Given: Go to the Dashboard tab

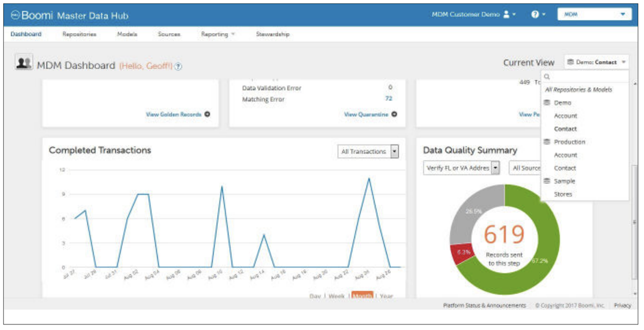Looking at the screenshot, I should (26, 34).
